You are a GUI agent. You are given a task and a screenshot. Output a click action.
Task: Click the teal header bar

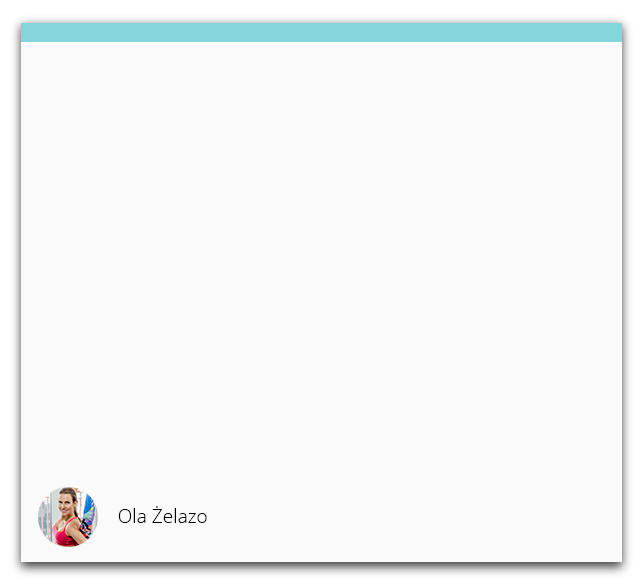pyautogui.click(x=322, y=32)
